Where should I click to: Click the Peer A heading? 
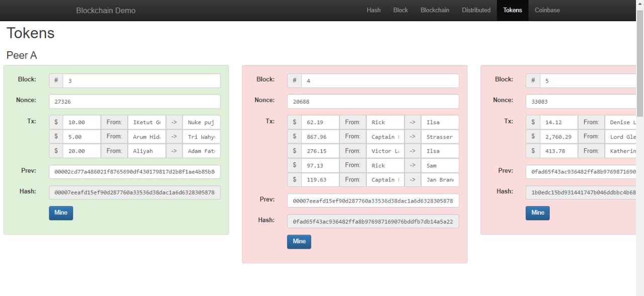(x=22, y=55)
